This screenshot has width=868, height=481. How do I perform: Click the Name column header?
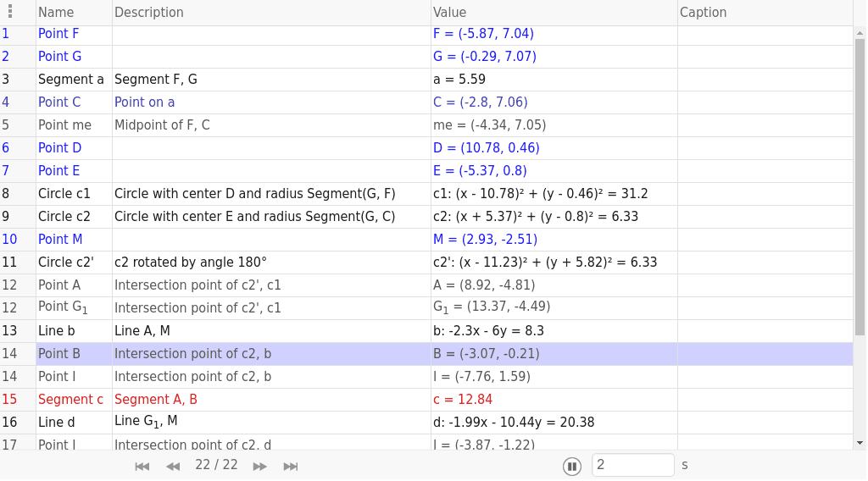click(56, 12)
